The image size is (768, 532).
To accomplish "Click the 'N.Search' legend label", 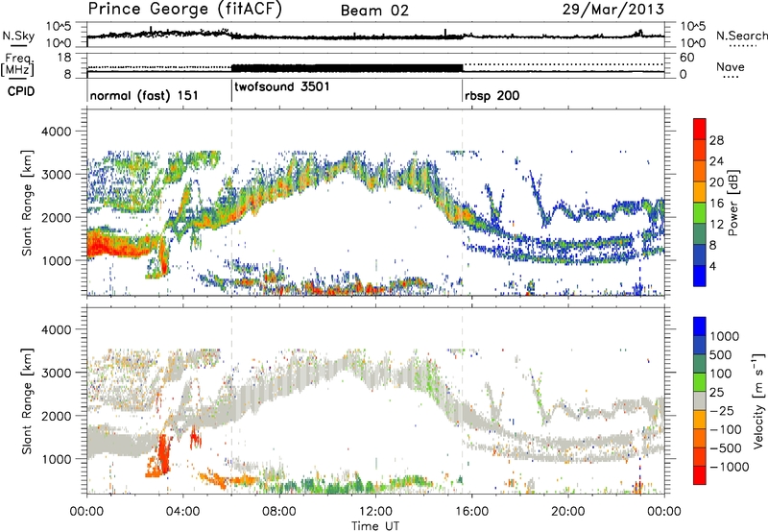I will coord(741,36).
